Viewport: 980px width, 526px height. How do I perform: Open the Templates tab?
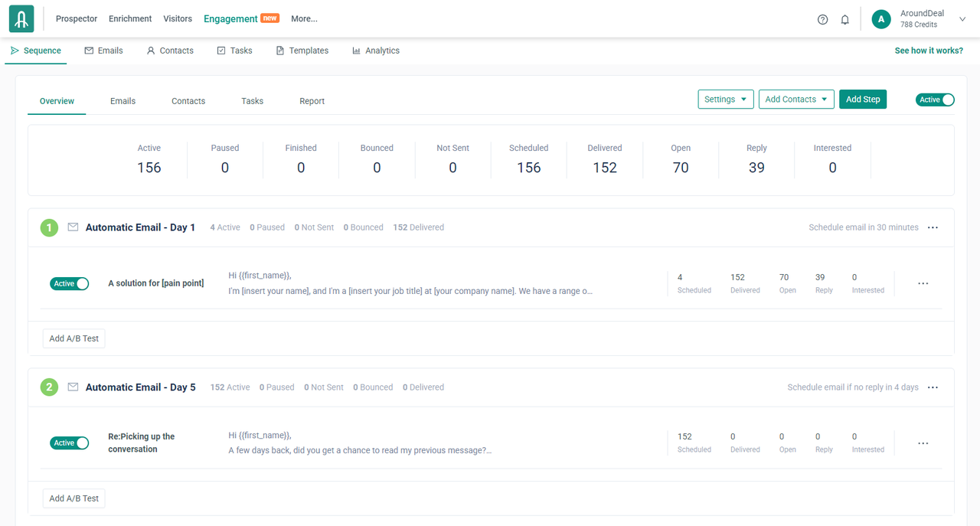pos(302,51)
